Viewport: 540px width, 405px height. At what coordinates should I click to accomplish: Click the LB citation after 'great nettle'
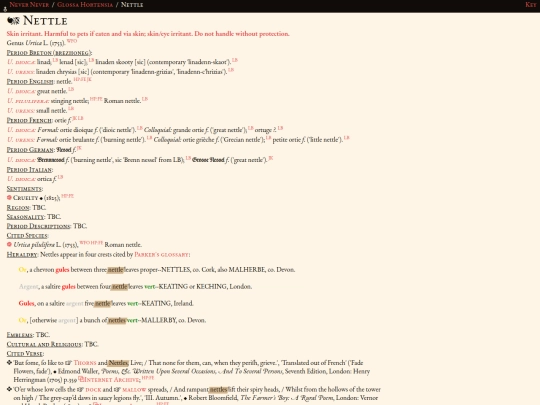71,89
